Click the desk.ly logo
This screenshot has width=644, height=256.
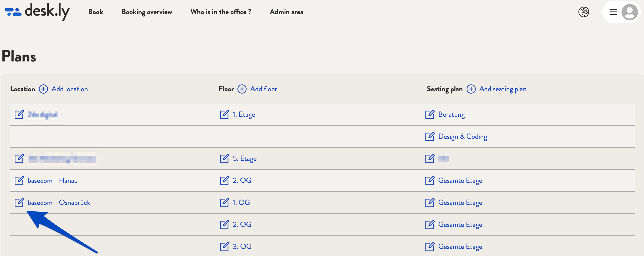37,11
